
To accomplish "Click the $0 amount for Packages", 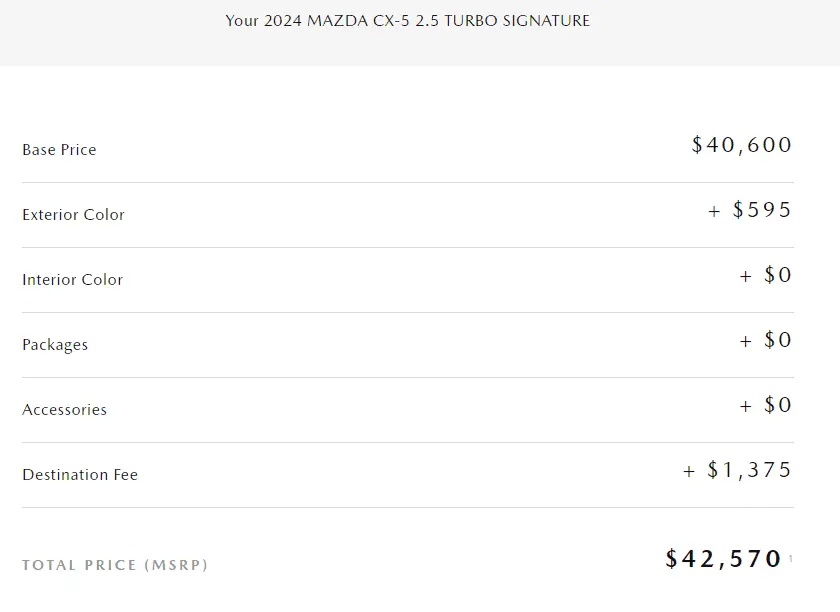I will tap(778, 340).
